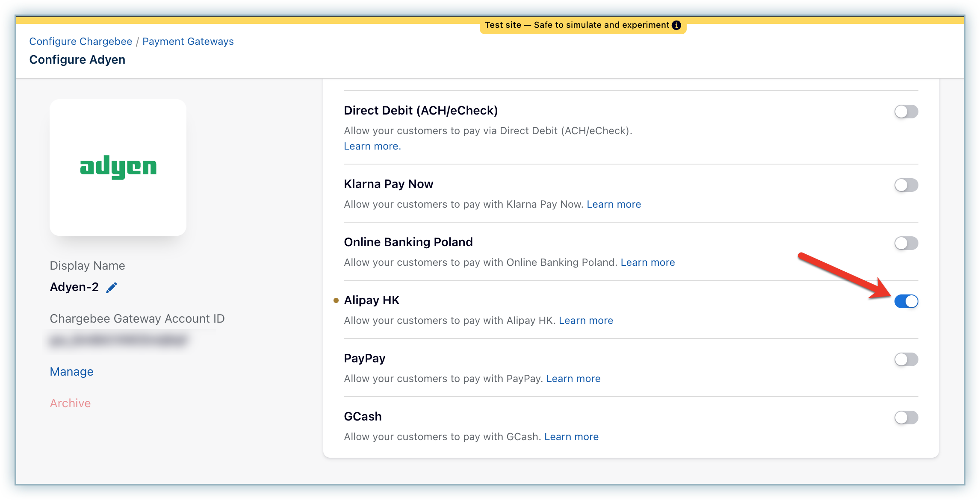Open Learn more for Online Banking Poland
Screen dimensions: 980x500
[648, 262]
